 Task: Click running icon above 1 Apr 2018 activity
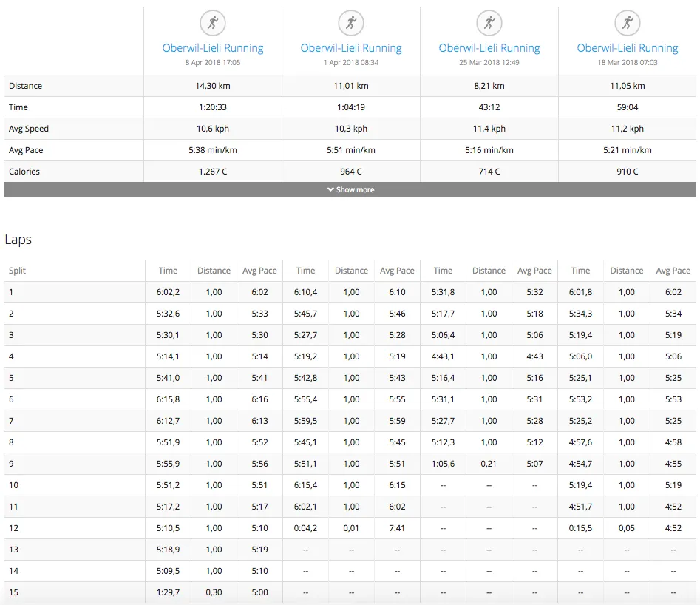tap(351, 23)
